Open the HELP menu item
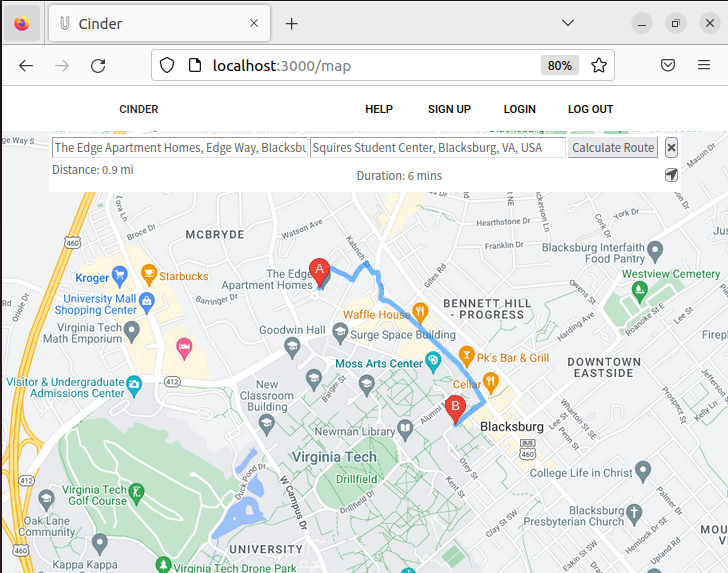The height and width of the screenshot is (573, 728). 379,109
